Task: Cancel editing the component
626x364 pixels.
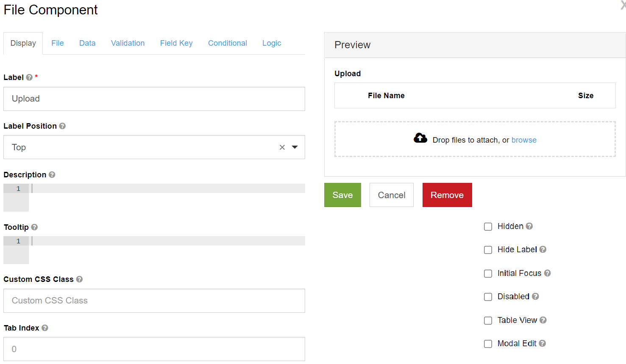Action: point(392,195)
